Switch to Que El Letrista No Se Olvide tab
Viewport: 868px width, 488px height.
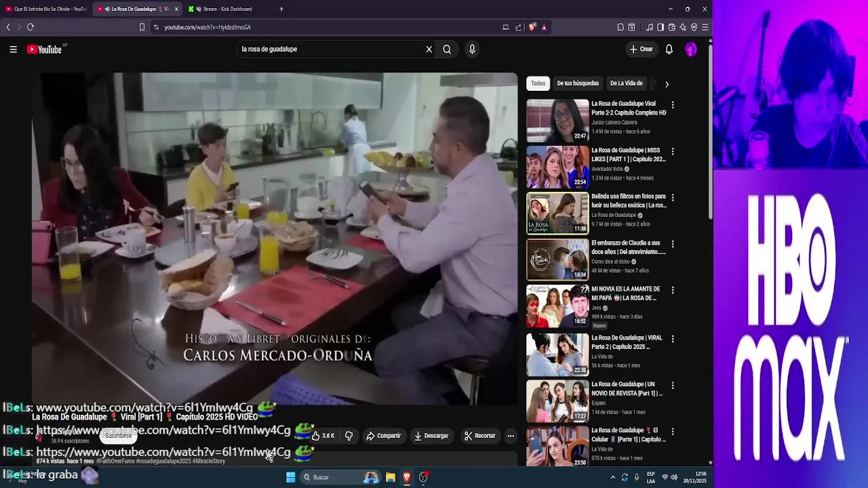pos(46,9)
